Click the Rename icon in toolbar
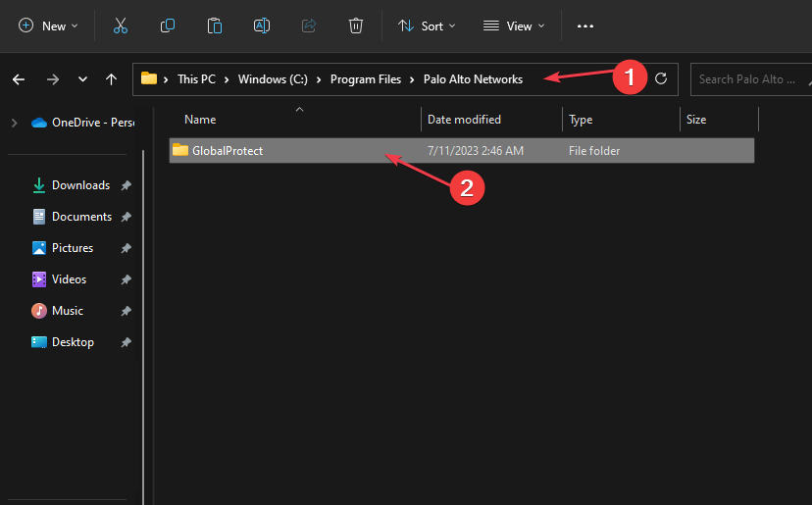This screenshot has width=812, height=505. tap(262, 25)
